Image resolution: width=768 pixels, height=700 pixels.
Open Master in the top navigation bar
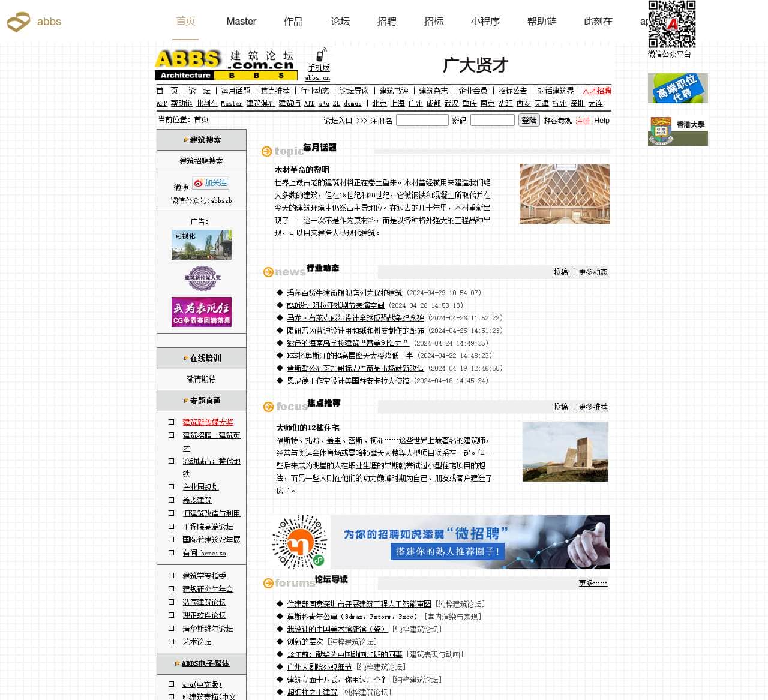pyautogui.click(x=241, y=22)
